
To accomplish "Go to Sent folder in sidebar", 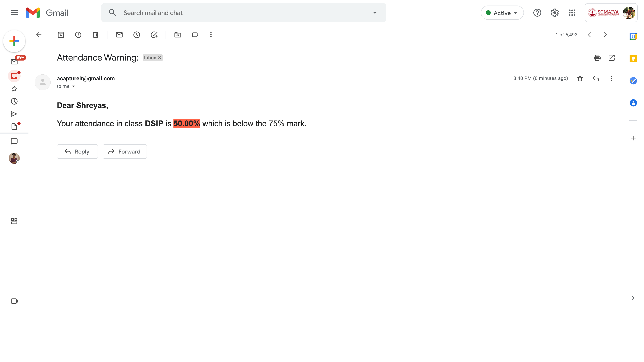I will [x=14, y=114].
